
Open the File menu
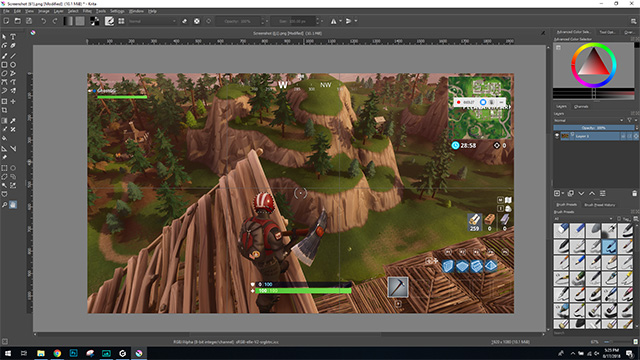click(6, 11)
